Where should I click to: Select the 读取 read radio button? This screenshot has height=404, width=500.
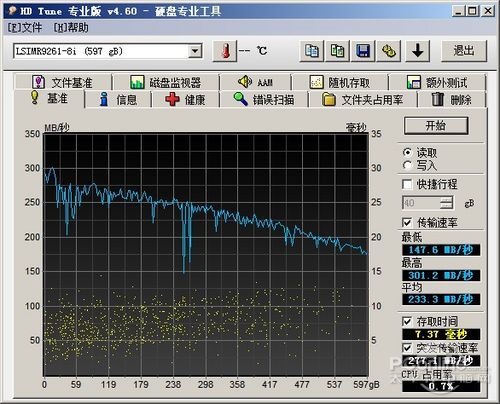407,153
